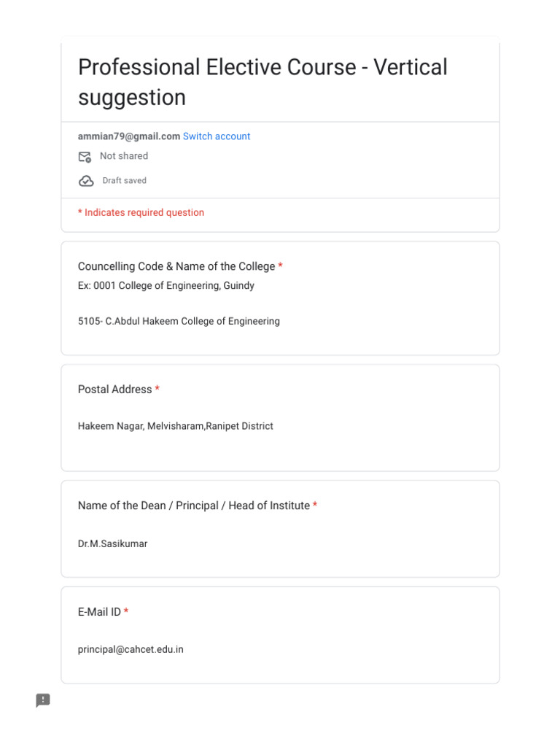This screenshot has height=747, width=560.
Task: Click the red asterisk beside E-Mail ID
Action: pos(126,612)
